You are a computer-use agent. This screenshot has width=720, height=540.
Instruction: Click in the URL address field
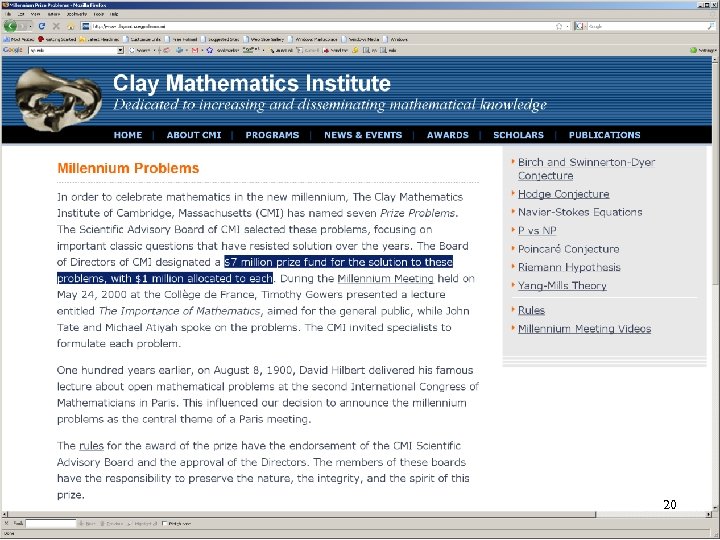[x=321, y=26]
